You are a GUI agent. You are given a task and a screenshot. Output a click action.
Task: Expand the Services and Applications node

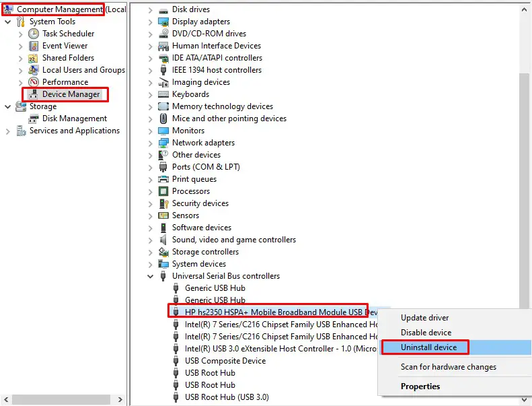coord(7,131)
